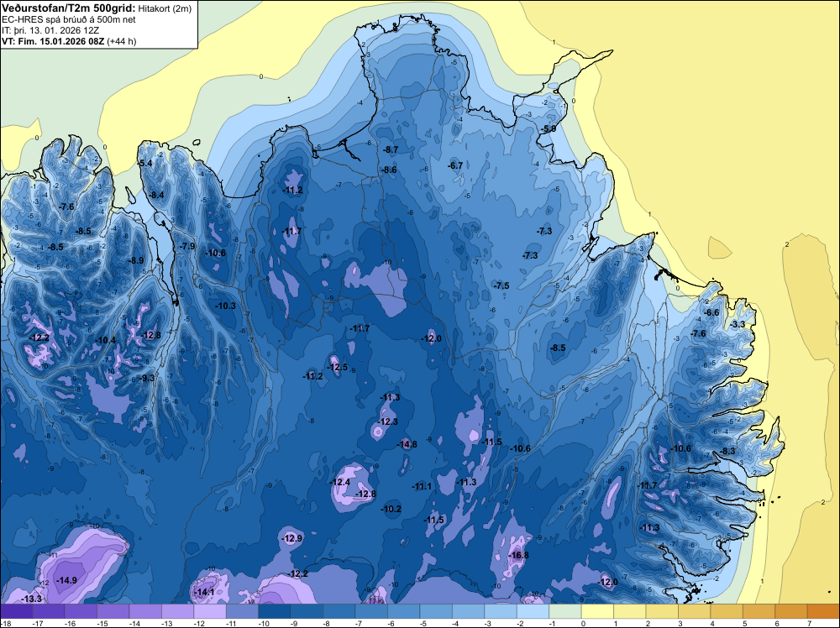Click the '-12.4' temperature value
The width and height of the screenshot is (840, 628).
coord(340,483)
